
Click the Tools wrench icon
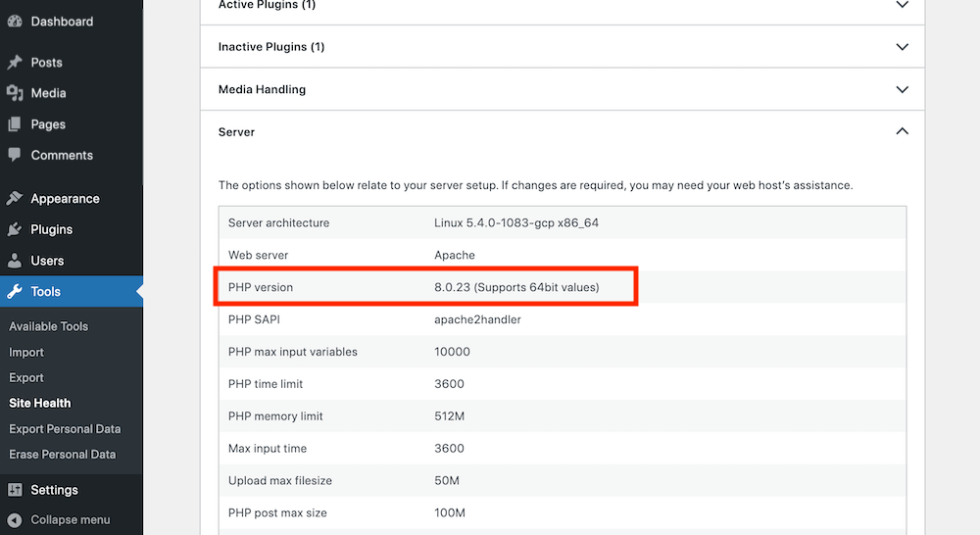point(15,291)
